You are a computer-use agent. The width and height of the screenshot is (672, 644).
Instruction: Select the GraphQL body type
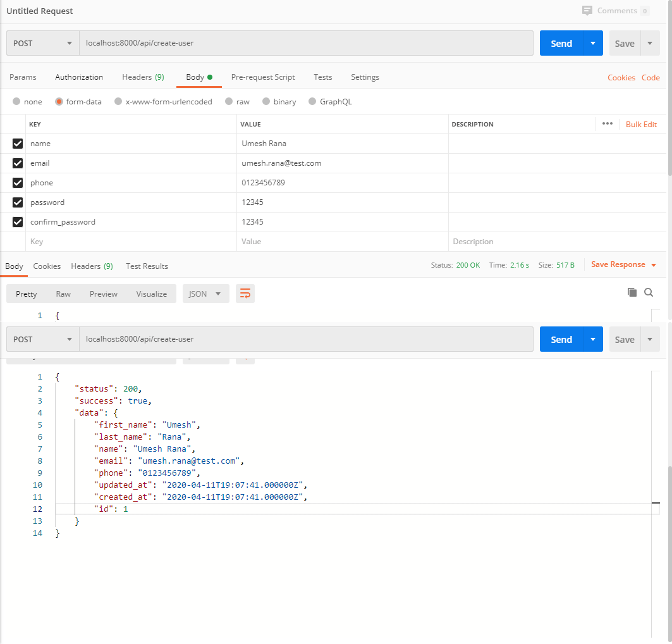[312, 102]
